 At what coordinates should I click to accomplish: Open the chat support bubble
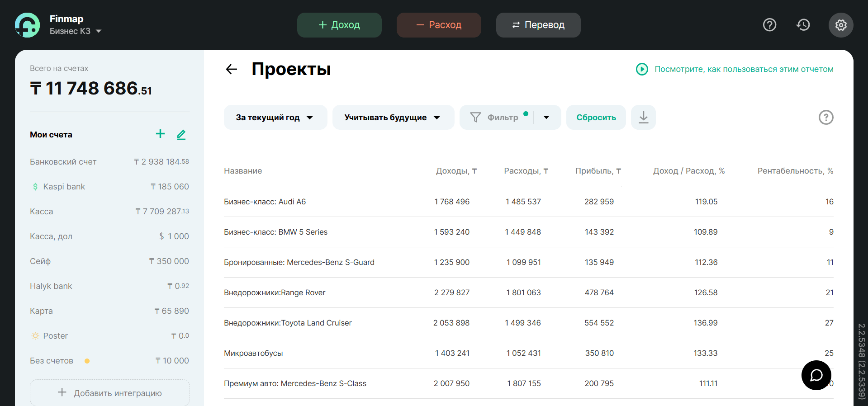(x=816, y=375)
